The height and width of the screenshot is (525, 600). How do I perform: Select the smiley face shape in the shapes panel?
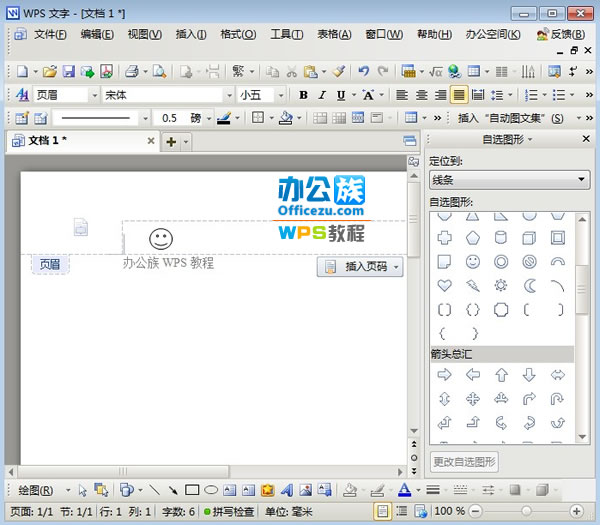[472, 262]
